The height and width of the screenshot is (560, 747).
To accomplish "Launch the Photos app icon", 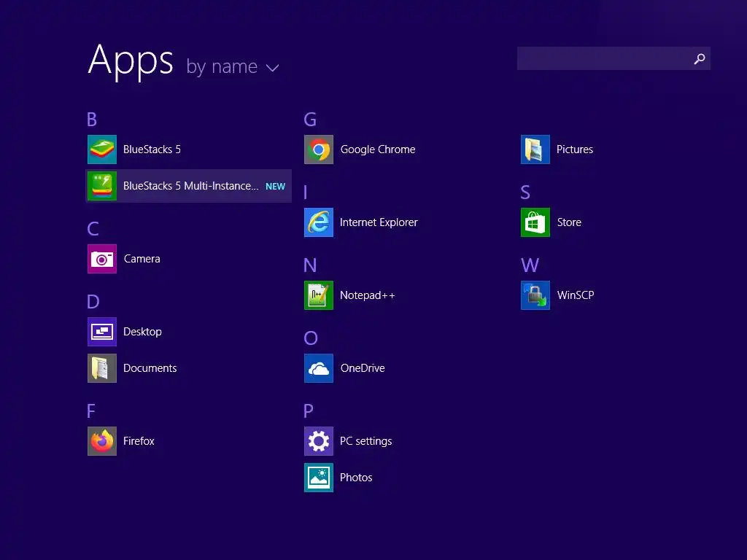I will [319, 478].
